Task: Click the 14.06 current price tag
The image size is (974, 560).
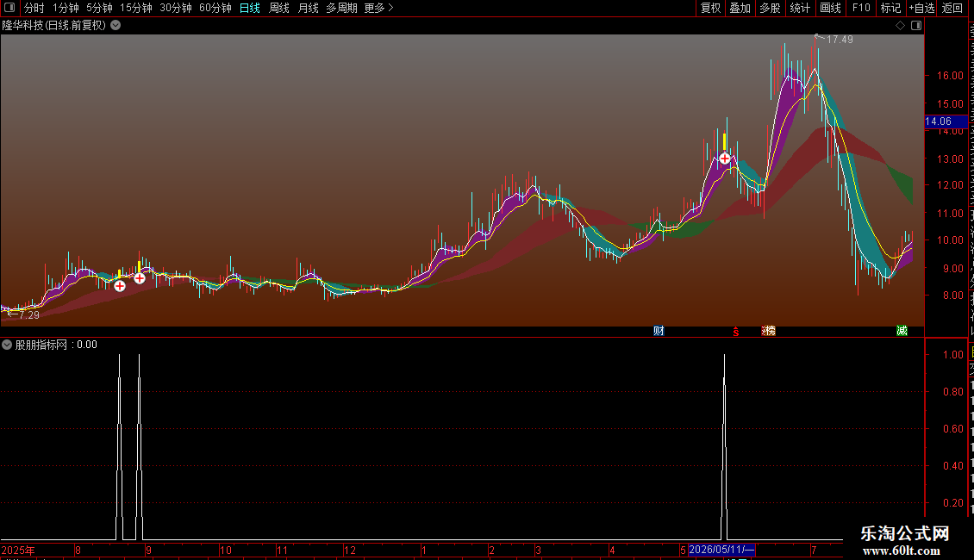Action: (x=946, y=121)
